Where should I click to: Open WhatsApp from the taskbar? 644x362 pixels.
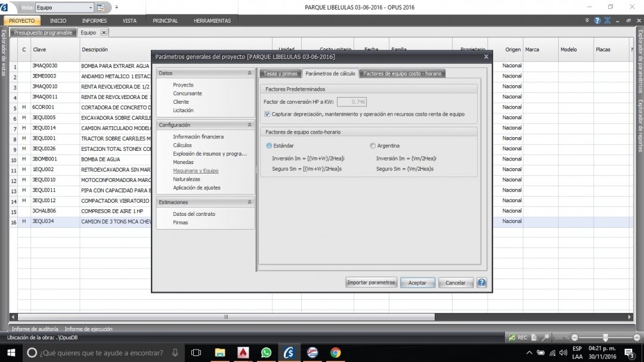pos(266,352)
